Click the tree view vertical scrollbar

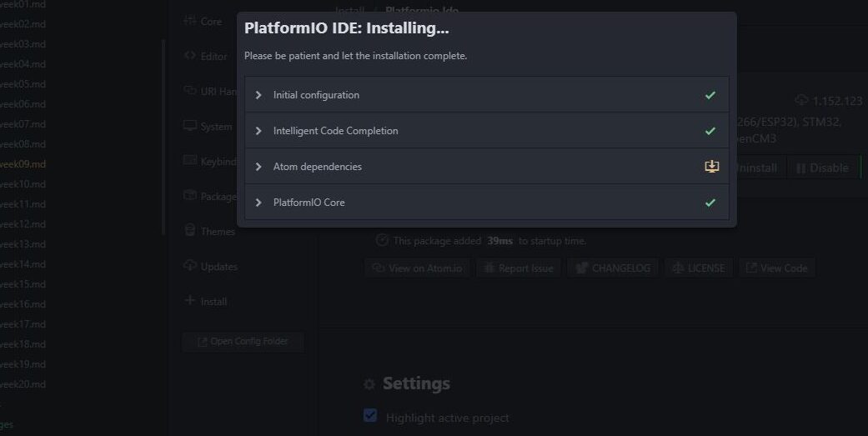pos(163,138)
